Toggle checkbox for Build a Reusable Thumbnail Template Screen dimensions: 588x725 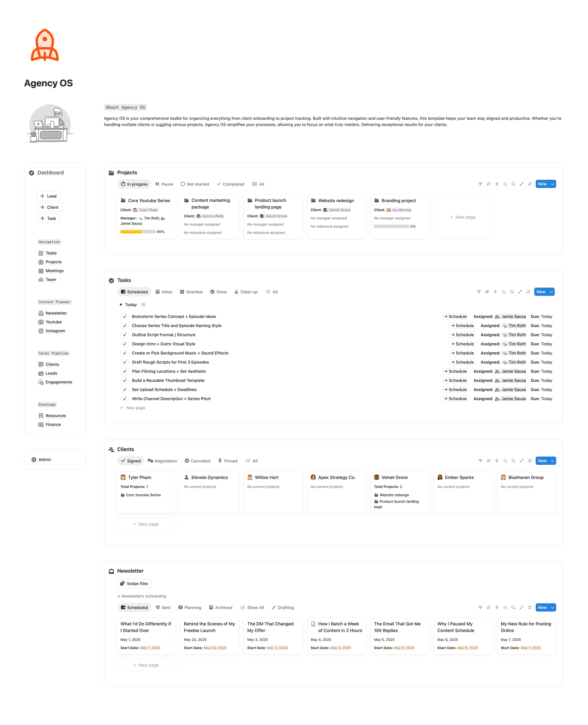click(125, 380)
